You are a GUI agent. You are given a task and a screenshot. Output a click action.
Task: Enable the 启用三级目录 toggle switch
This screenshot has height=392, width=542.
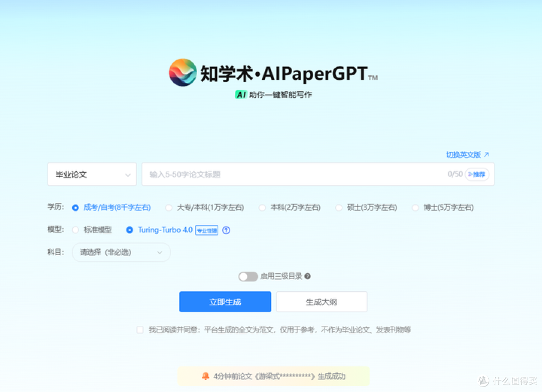[248, 277]
